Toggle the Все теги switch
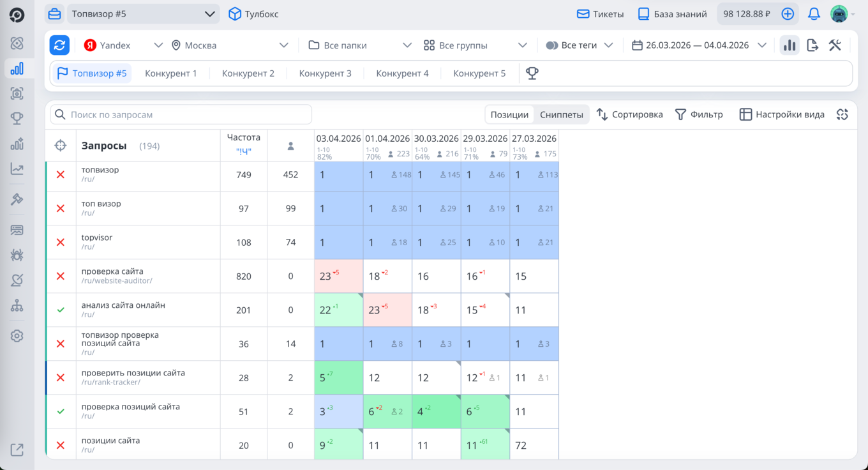 coord(552,45)
